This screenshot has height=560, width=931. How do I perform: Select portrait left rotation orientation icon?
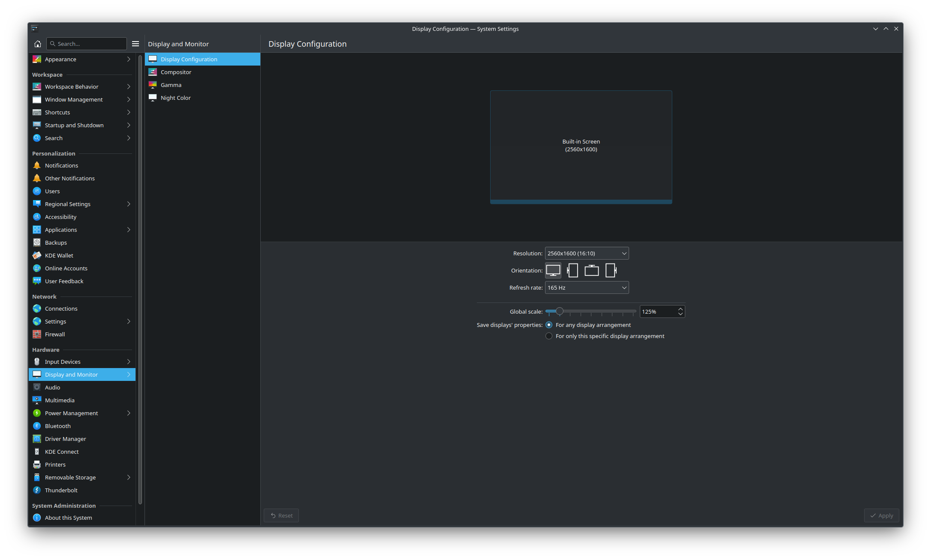(x=572, y=270)
